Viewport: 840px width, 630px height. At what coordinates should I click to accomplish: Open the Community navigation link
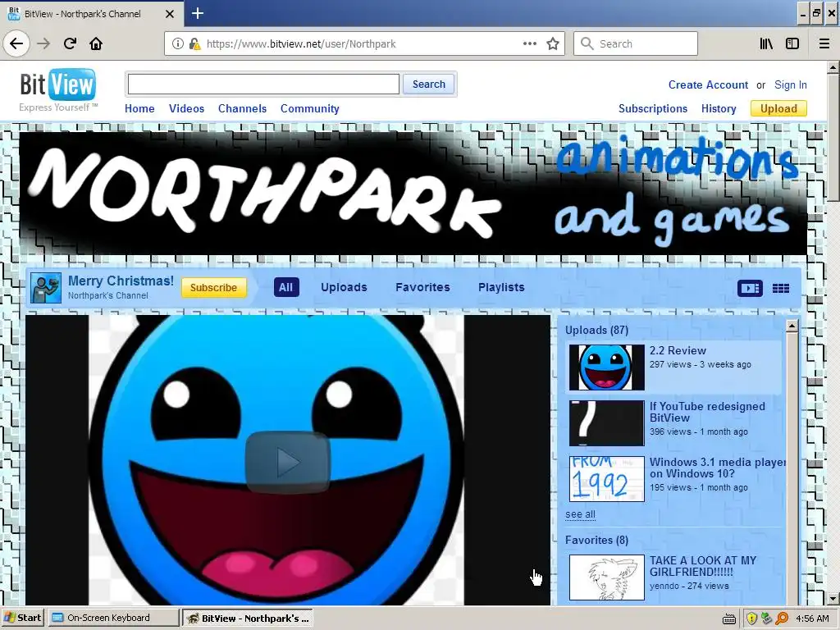[x=309, y=108]
